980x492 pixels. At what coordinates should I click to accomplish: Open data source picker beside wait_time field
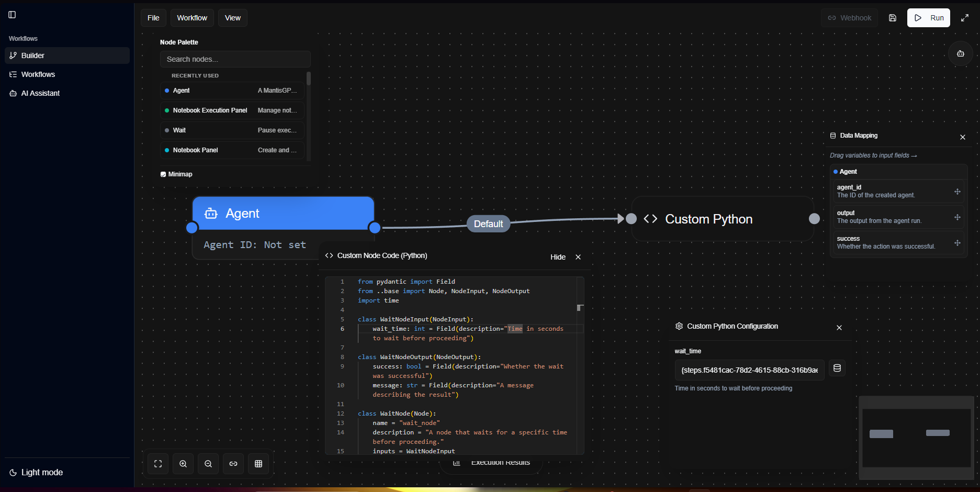(x=837, y=368)
